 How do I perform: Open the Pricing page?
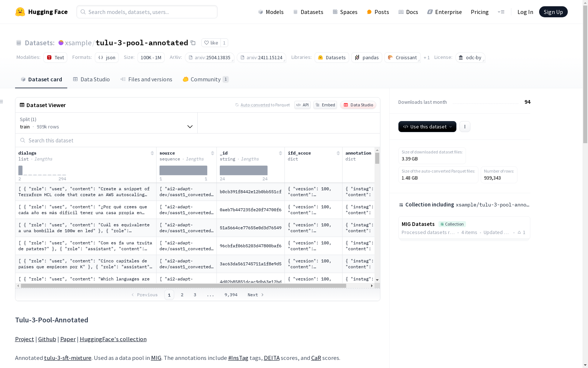(x=480, y=12)
